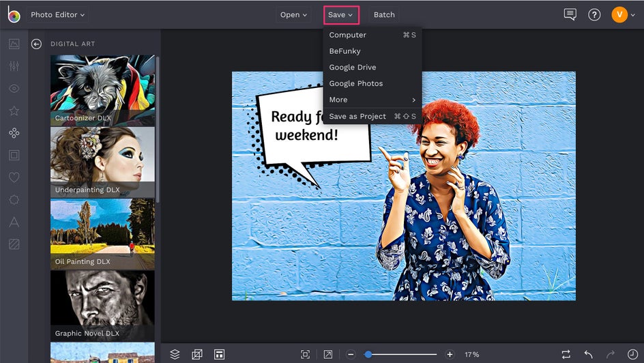Image resolution: width=644 pixels, height=363 pixels.
Task: Open the Text tool in sidebar
Action: [x=14, y=222]
